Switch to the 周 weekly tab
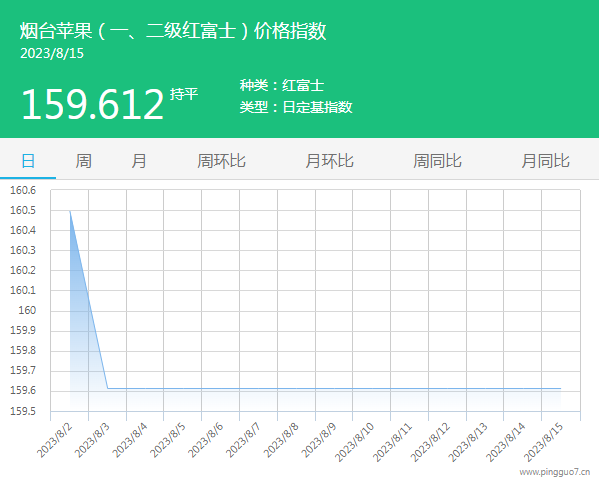This screenshot has height=482, width=599. point(83,161)
